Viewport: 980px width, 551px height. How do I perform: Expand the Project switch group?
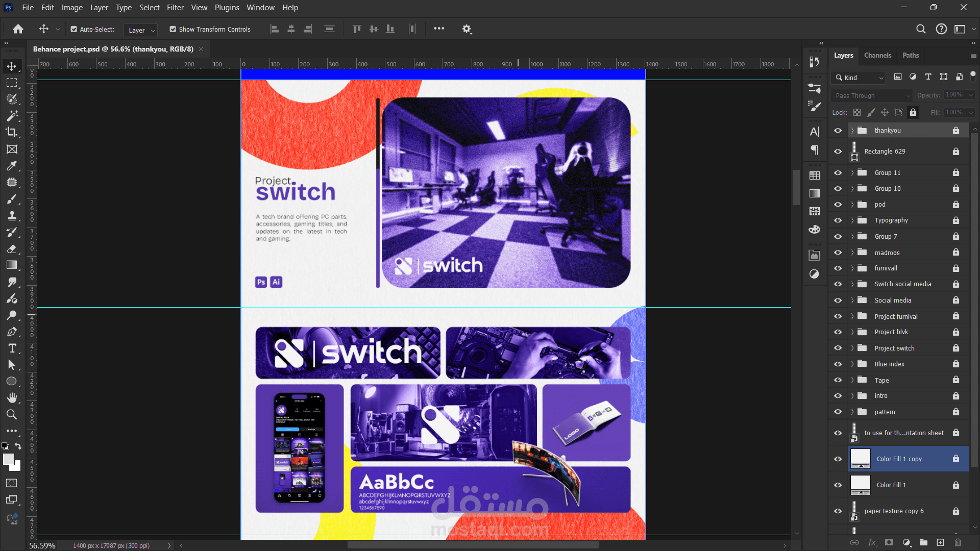tap(852, 348)
